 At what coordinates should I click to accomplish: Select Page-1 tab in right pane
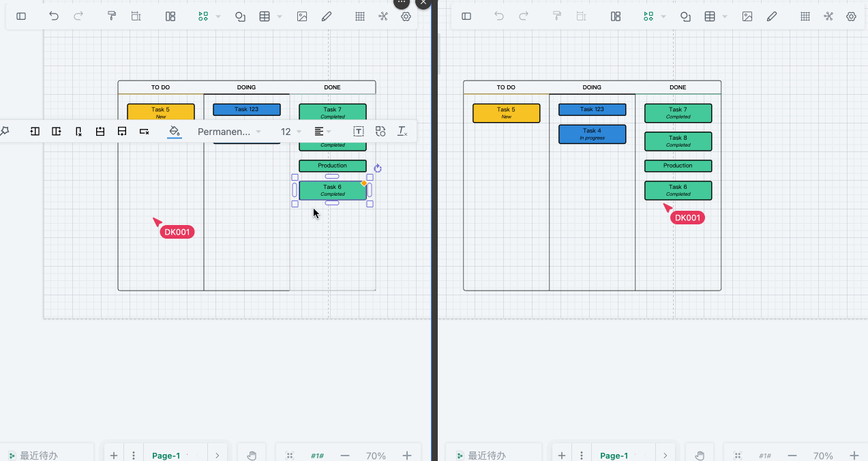click(x=614, y=456)
